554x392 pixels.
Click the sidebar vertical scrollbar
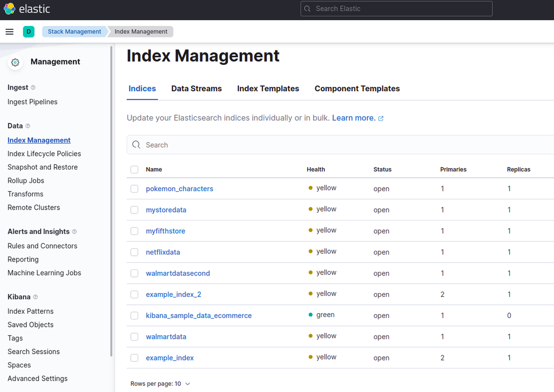click(112, 201)
